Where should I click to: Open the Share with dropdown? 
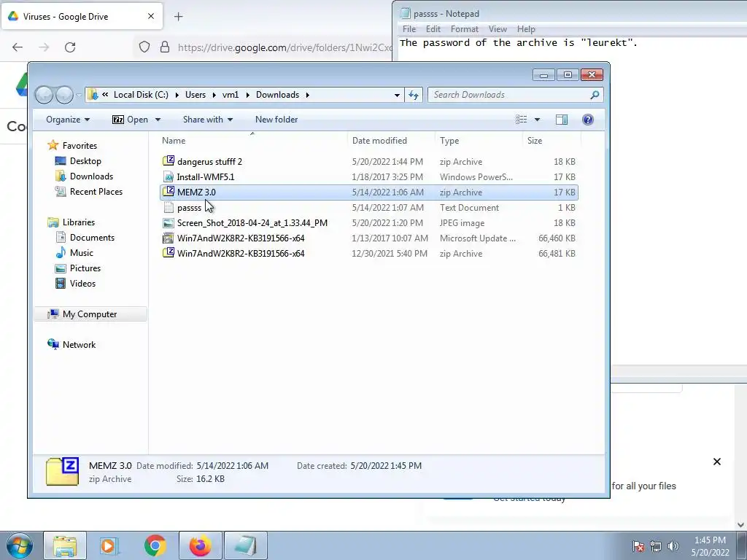click(208, 120)
